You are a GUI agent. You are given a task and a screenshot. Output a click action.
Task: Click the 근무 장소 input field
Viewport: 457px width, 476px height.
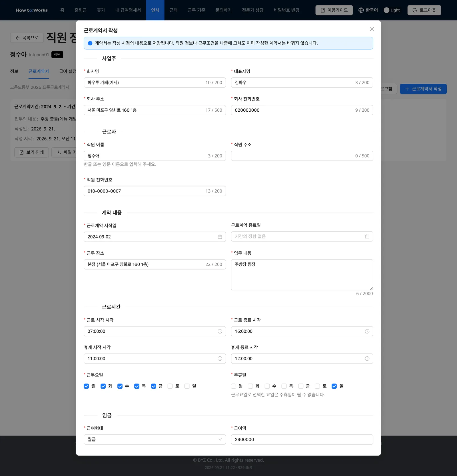[x=155, y=264]
